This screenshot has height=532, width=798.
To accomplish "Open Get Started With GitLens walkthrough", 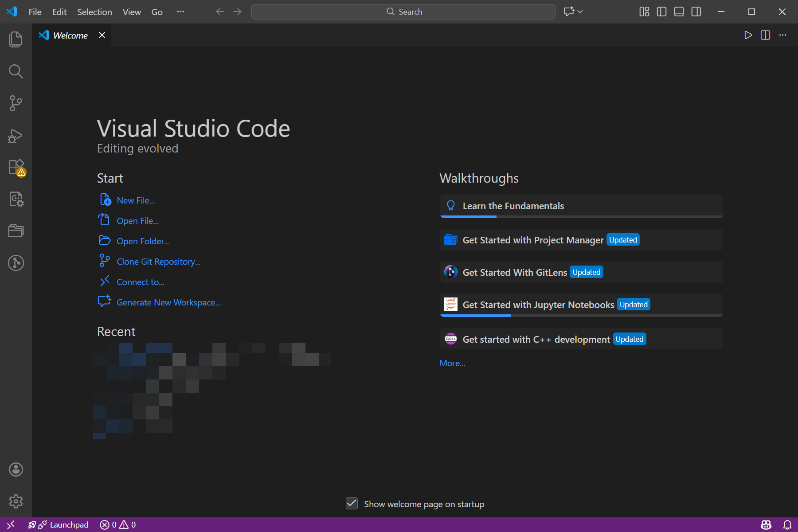I will pyautogui.click(x=581, y=272).
